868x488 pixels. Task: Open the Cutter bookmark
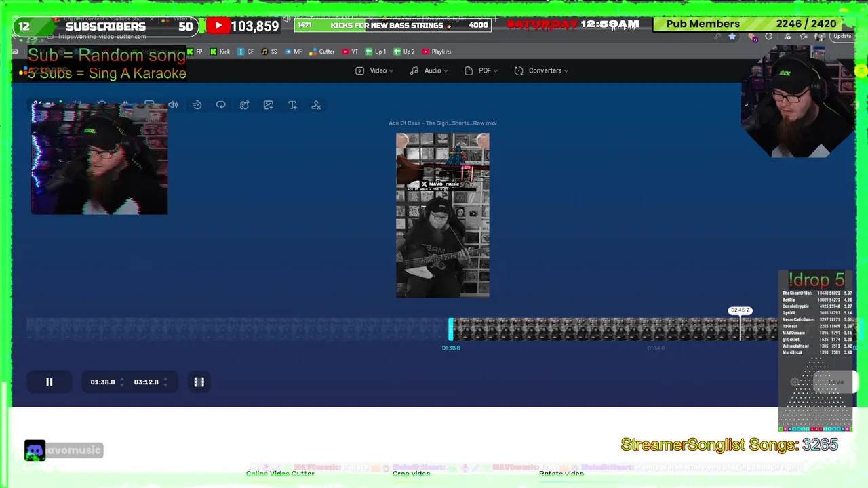[322, 52]
